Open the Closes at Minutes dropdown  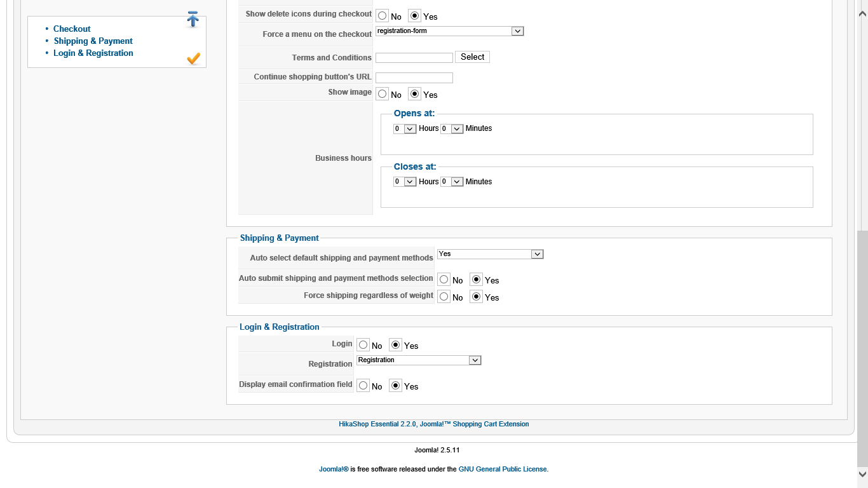452,182
